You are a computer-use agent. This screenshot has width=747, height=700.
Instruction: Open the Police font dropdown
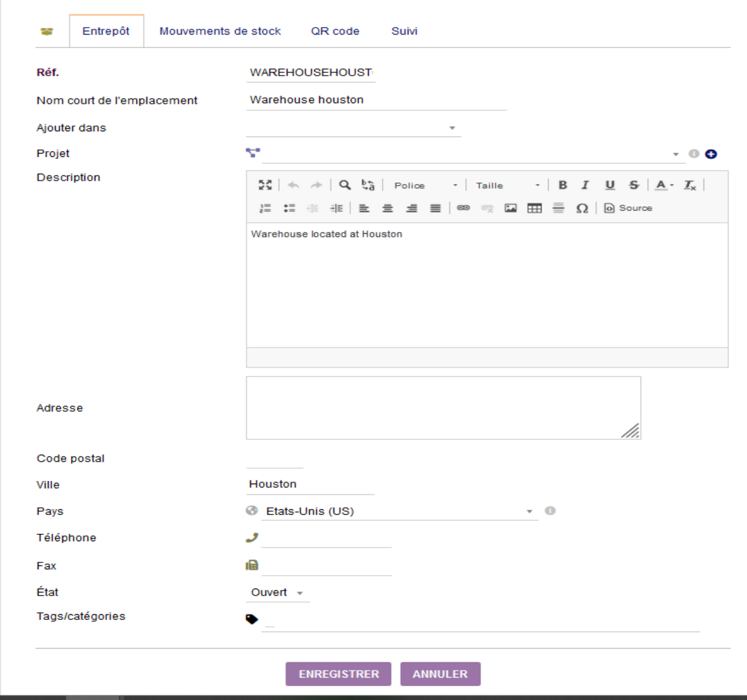click(426, 185)
